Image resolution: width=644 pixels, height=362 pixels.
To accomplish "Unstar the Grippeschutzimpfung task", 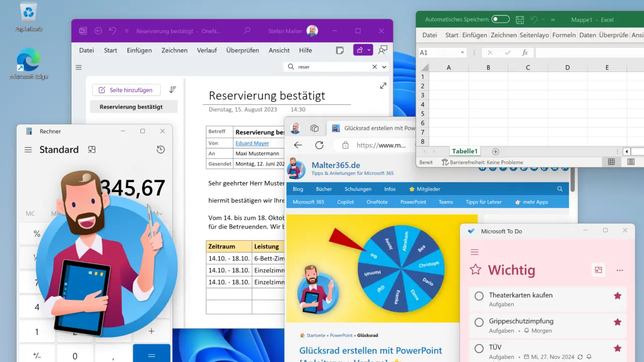I will point(617,322).
